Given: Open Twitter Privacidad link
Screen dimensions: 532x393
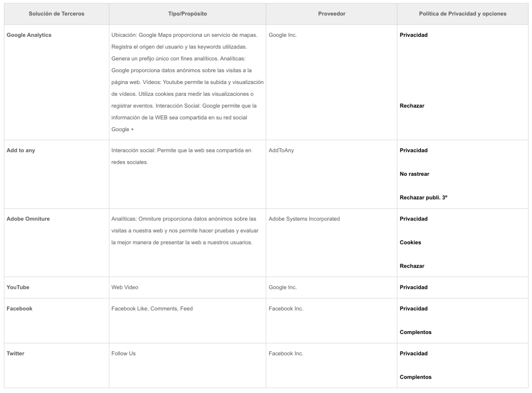Looking at the screenshot, I should click(413, 353).
